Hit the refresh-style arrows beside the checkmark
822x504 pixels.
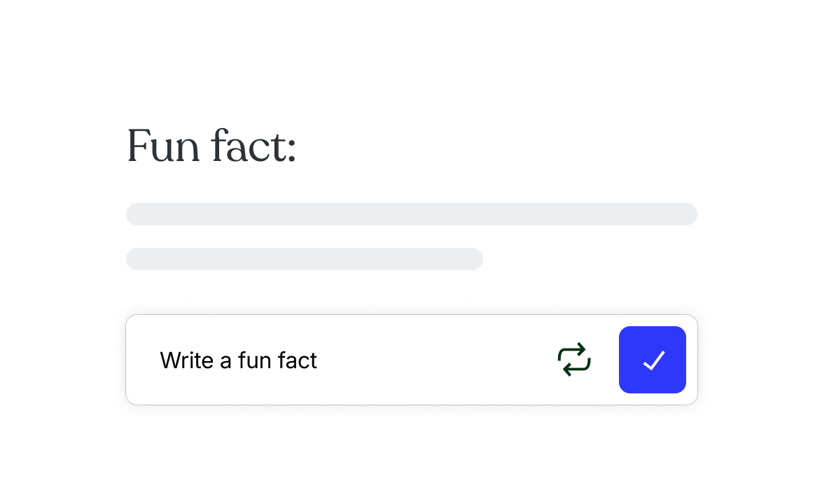574,360
